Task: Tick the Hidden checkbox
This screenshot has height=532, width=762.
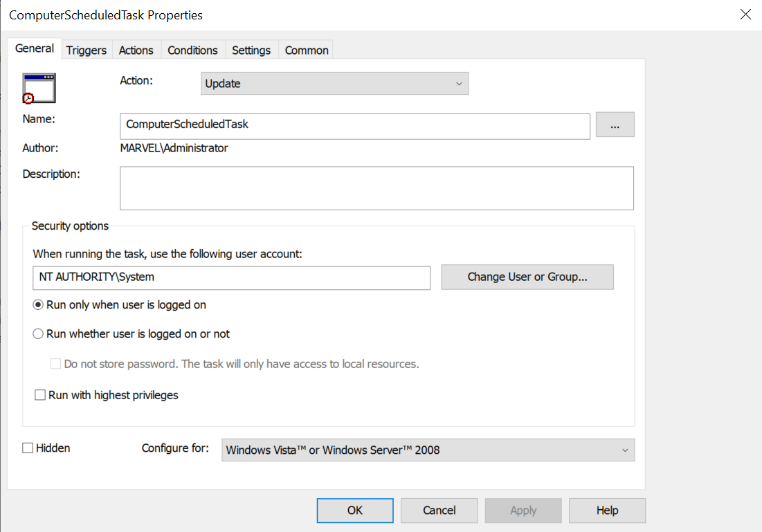Action: coord(28,448)
